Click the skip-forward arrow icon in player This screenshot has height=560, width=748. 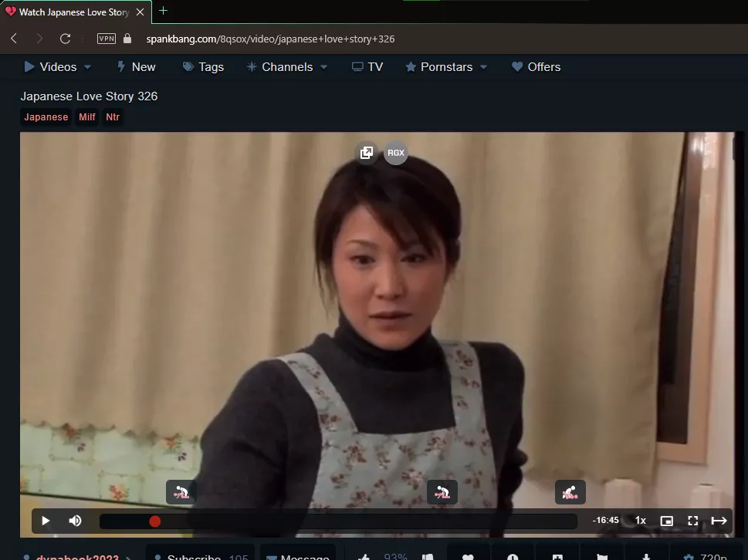pos(719,521)
